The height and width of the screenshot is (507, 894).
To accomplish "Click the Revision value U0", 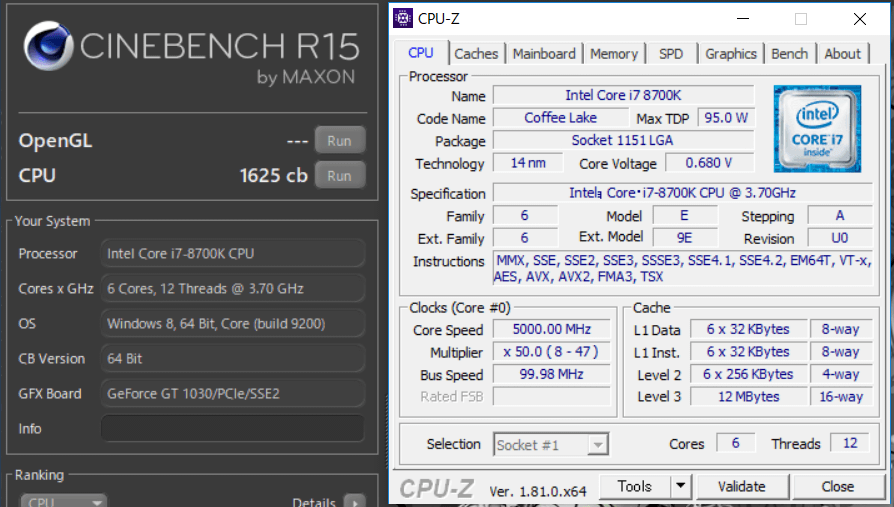I will [x=840, y=238].
